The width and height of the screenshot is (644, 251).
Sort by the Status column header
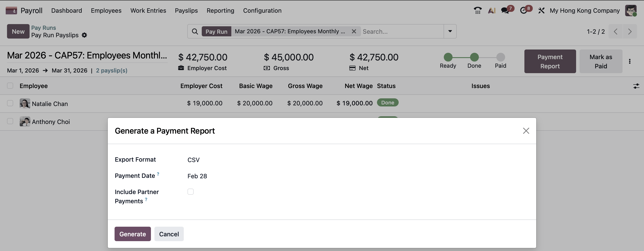click(386, 86)
